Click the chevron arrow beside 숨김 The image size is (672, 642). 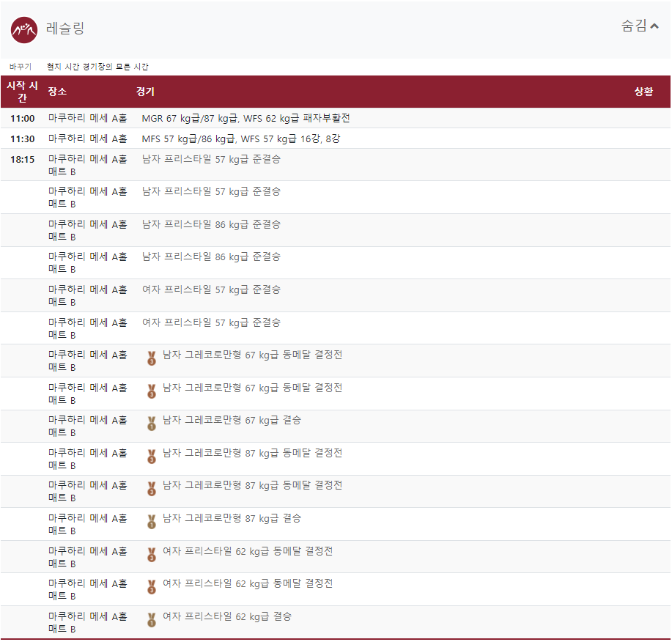(x=654, y=26)
